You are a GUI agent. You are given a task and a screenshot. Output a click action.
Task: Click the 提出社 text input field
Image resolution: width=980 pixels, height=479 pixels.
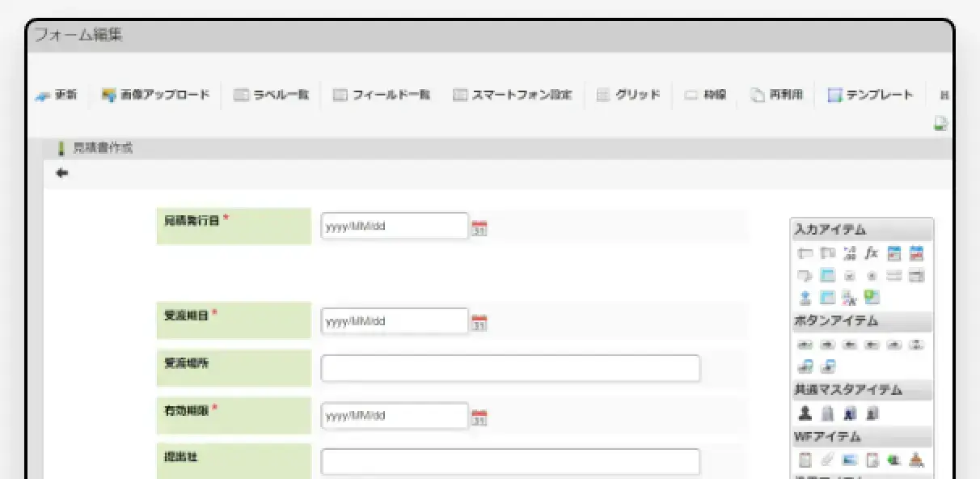(510, 462)
